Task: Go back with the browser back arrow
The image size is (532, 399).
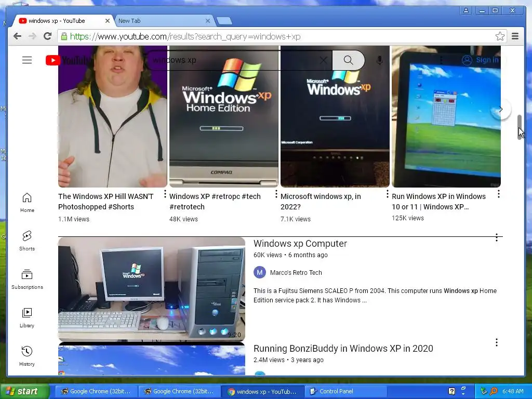Action: [17, 36]
